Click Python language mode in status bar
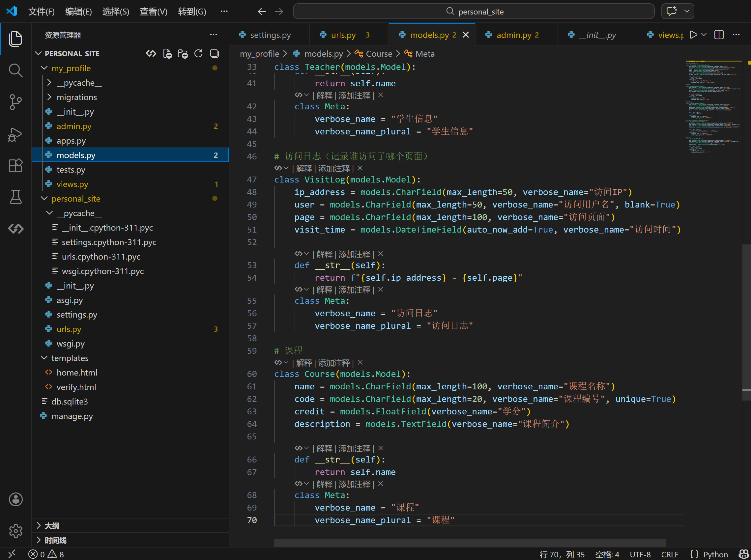This screenshot has height=560, width=751. 715,554
